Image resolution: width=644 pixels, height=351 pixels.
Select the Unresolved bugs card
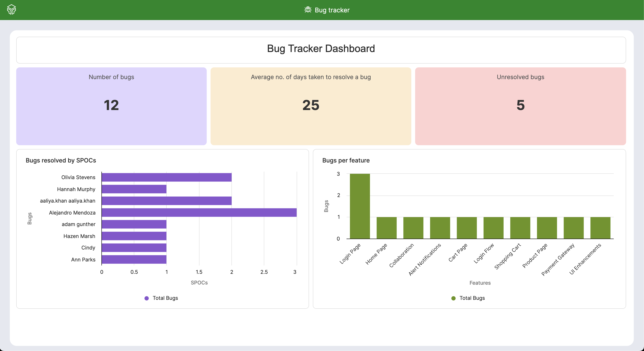520,106
